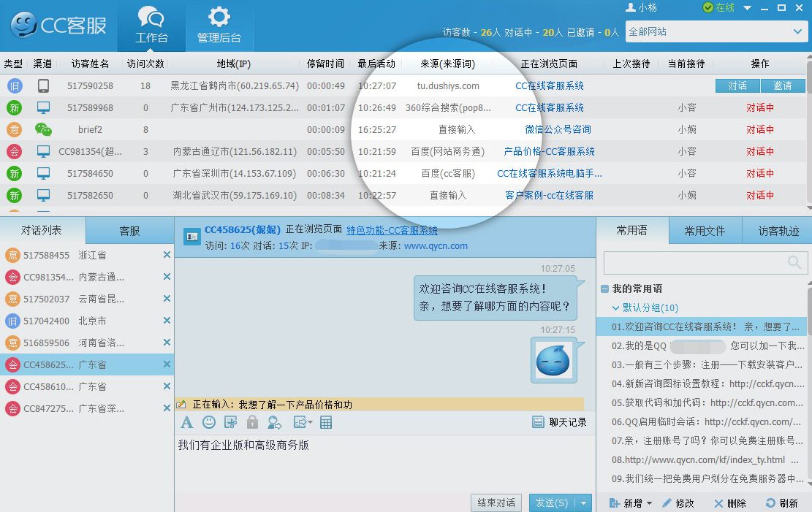This screenshot has width=812, height=512.
Task: Collapse the 默认分组(10) group
Action: point(615,308)
